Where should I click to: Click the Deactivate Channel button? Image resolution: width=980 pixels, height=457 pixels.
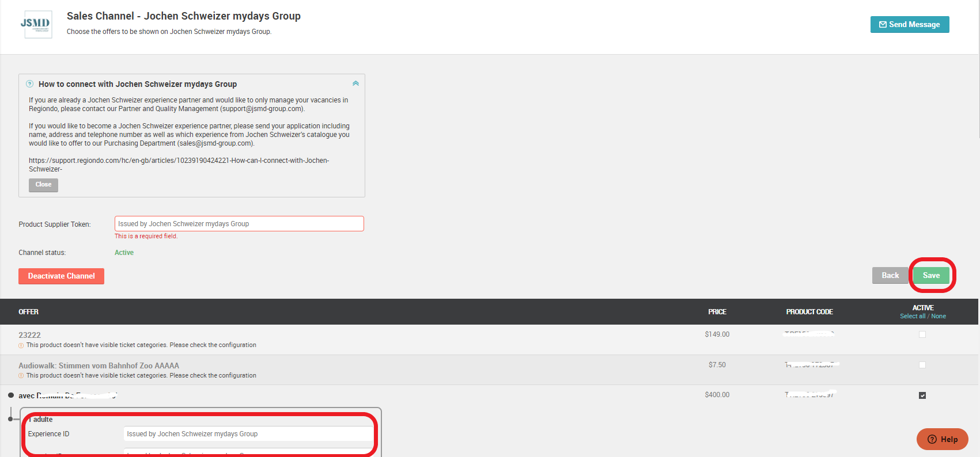pyautogui.click(x=61, y=276)
